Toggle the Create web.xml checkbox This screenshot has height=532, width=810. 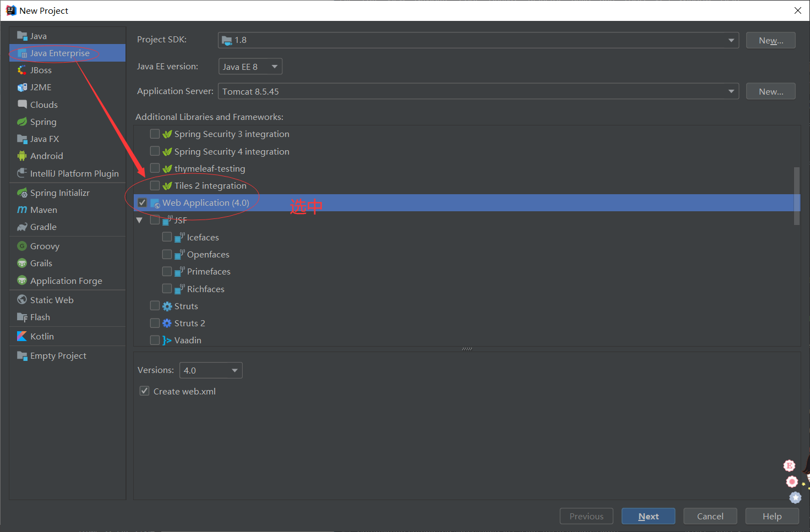pyautogui.click(x=144, y=391)
